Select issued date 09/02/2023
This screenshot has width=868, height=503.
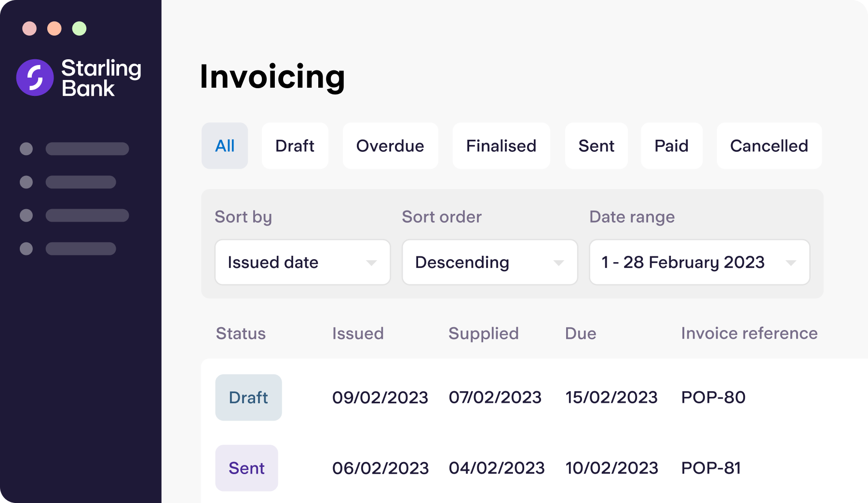coord(380,397)
